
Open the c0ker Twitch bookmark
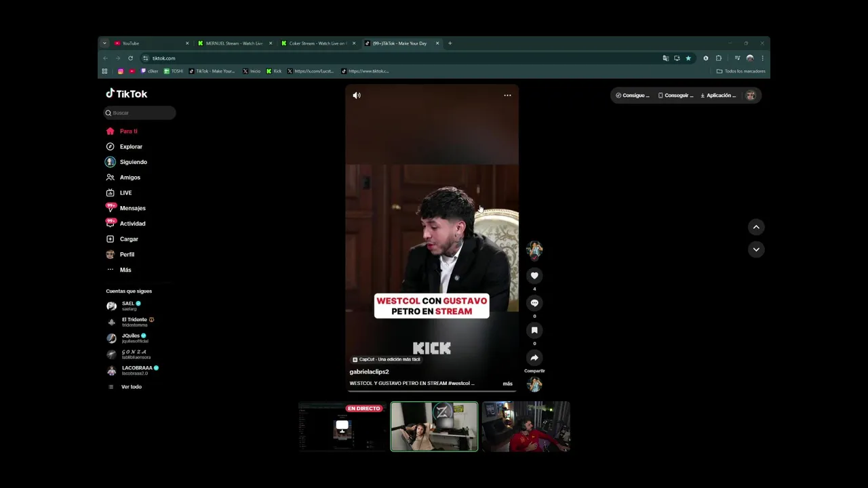pos(149,71)
